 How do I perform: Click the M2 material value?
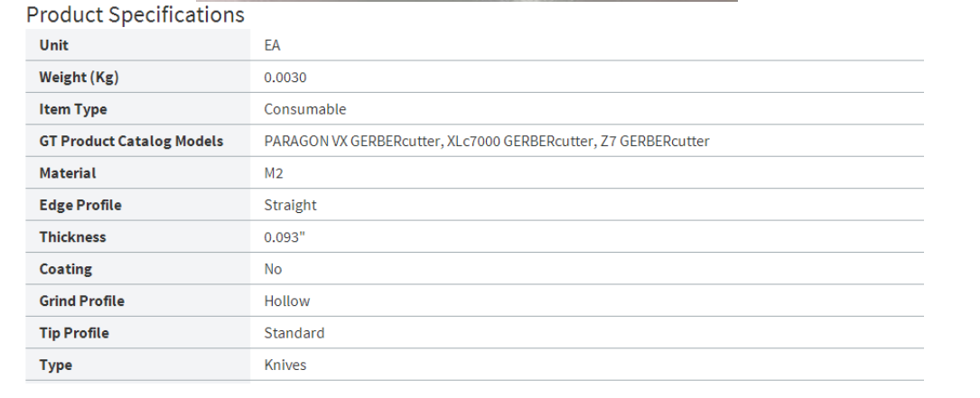point(274,173)
